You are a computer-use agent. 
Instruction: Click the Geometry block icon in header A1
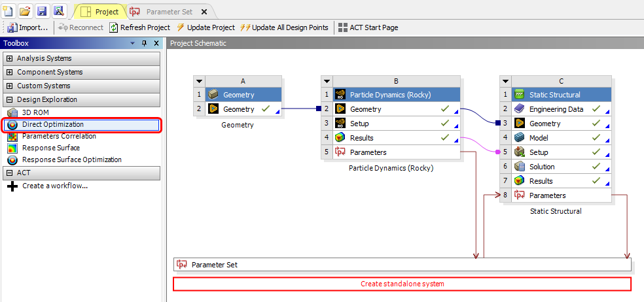(213, 95)
